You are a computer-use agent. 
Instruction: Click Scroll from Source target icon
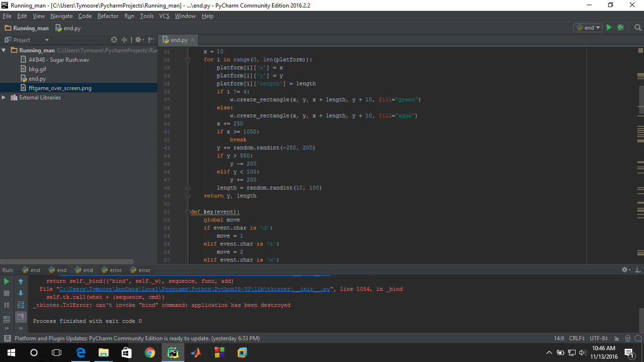click(114, 40)
